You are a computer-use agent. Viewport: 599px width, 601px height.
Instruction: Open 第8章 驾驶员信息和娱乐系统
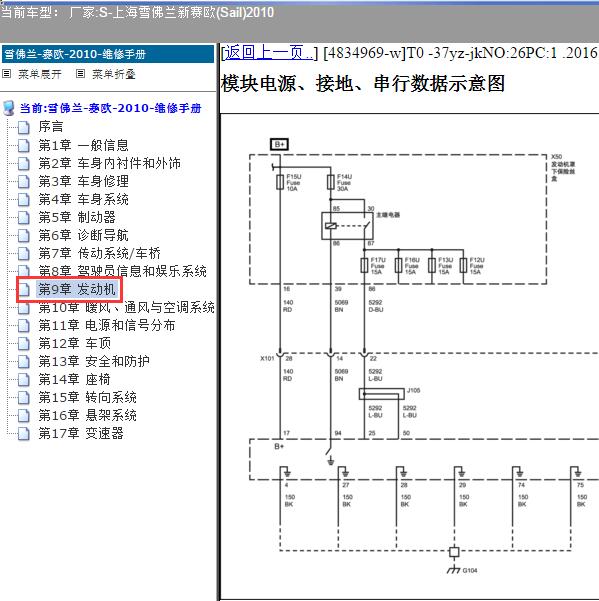click(x=123, y=271)
